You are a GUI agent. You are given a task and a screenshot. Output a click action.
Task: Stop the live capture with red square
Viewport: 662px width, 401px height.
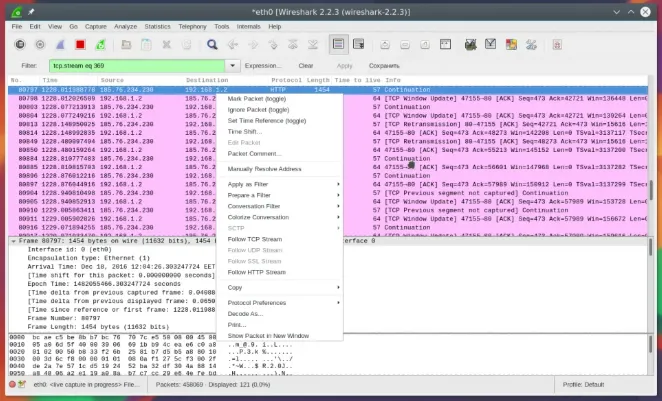[80, 44]
